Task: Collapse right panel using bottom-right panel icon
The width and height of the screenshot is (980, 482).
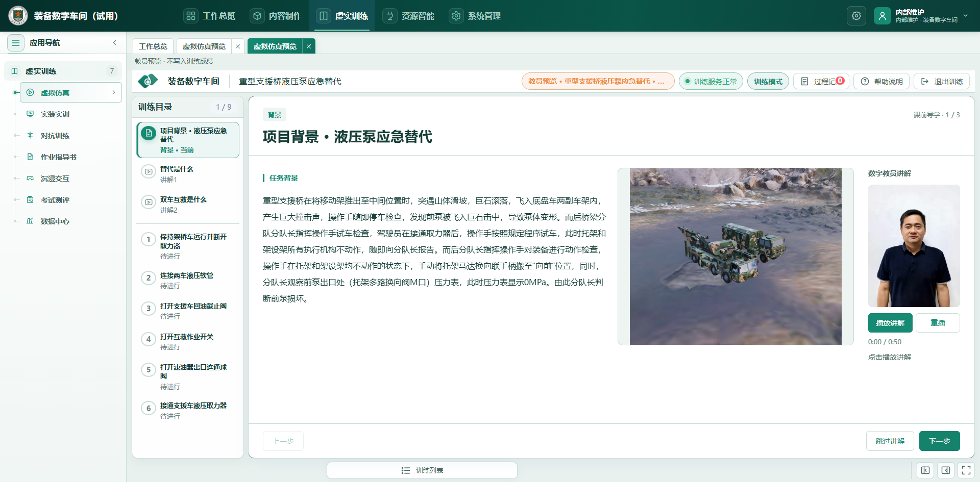Action: point(946,470)
